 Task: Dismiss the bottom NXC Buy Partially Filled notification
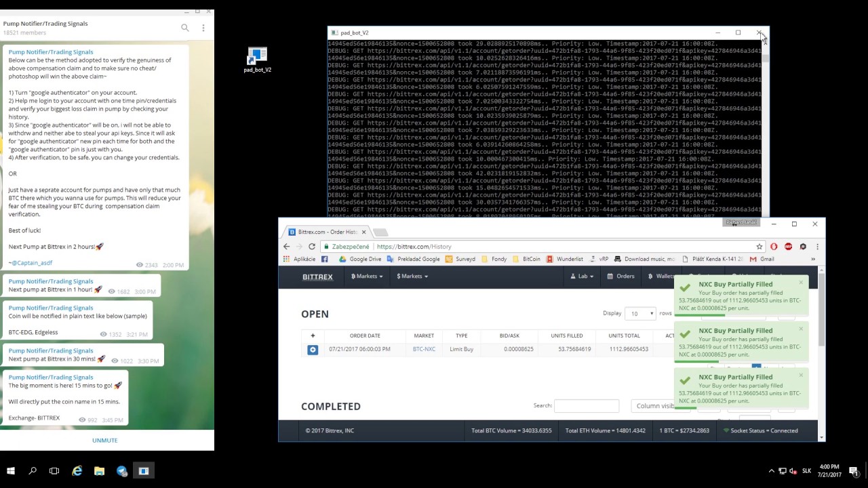801,375
